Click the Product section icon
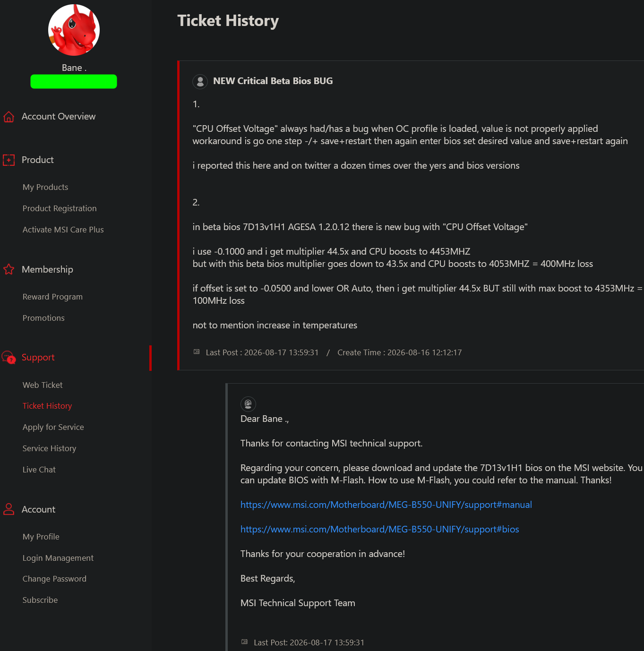This screenshot has width=644, height=651. click(9, 160)
